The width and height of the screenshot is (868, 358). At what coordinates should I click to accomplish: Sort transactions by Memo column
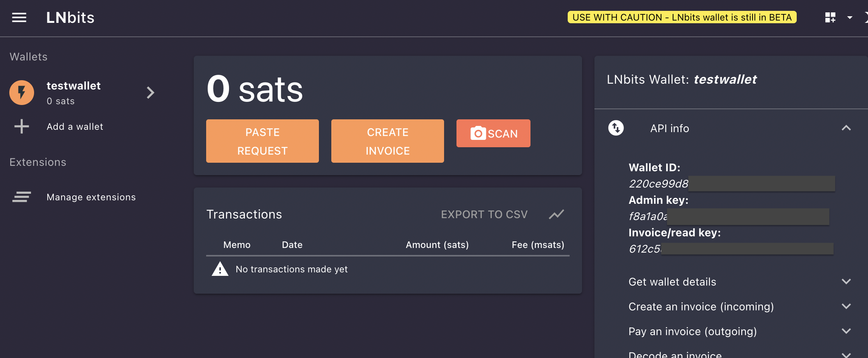(x=237, y=245)
